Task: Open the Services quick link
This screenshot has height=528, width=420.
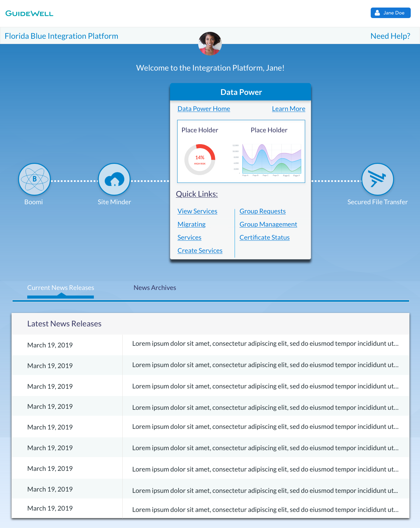Action: click(x=189, y=237)
